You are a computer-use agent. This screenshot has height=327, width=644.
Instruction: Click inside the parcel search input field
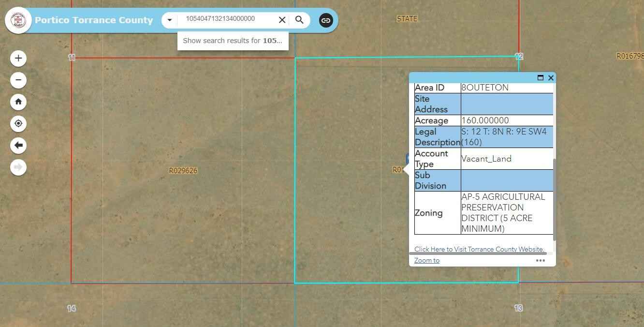[x=227, y=19]
